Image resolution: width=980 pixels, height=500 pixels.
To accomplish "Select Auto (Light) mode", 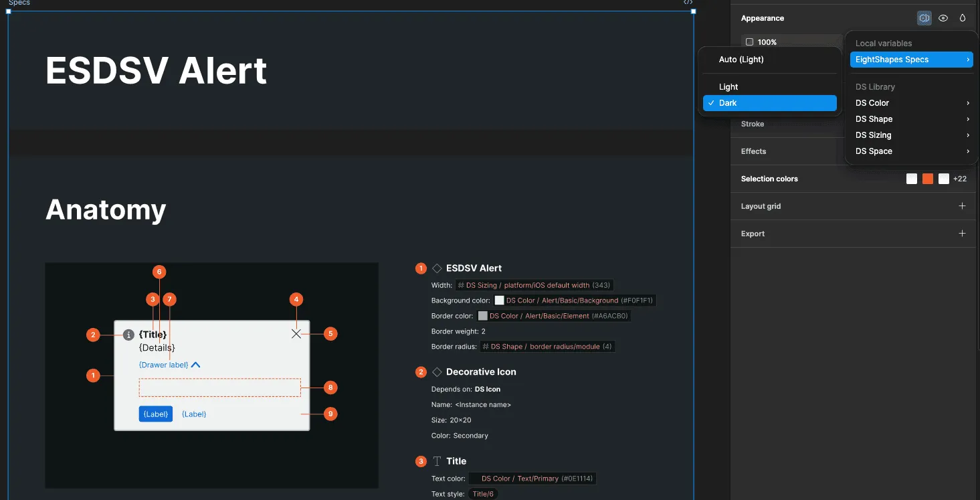I will point(770,60).
